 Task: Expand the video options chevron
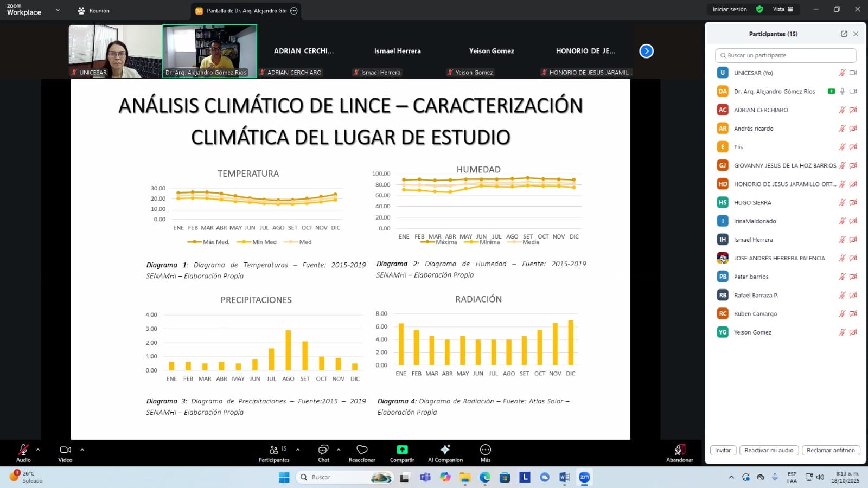click(x=82, y=450)
